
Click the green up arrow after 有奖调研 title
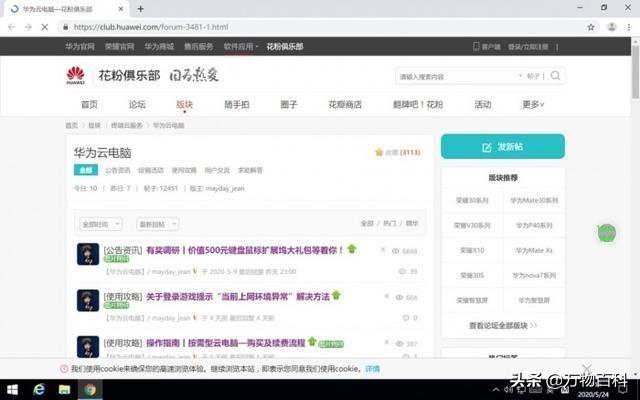[351, 249]
